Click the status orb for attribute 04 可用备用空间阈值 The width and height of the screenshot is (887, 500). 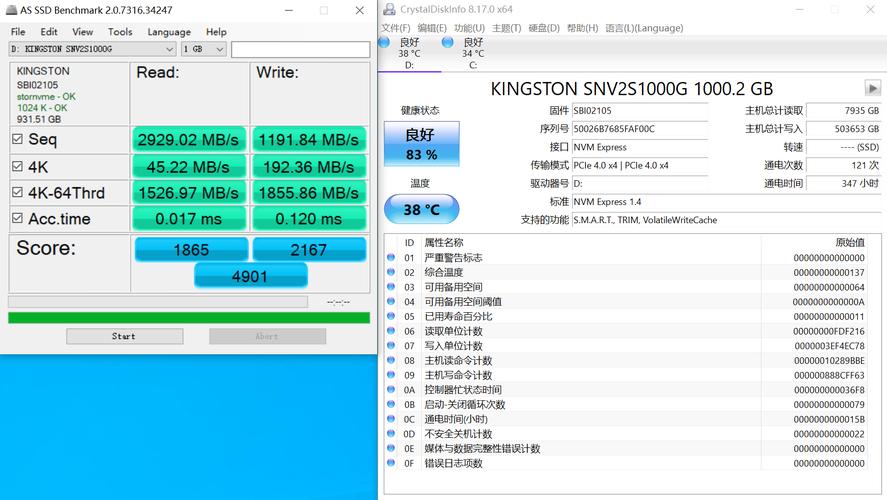391,301
